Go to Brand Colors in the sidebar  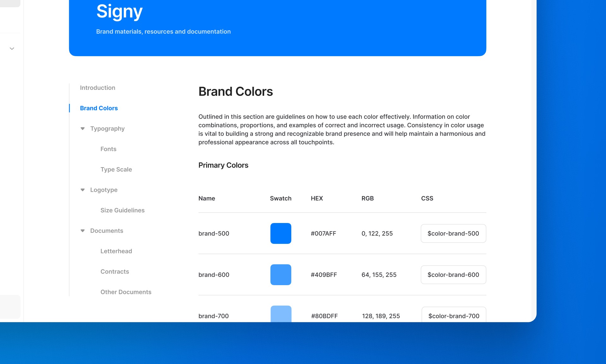tap(99, 108)
